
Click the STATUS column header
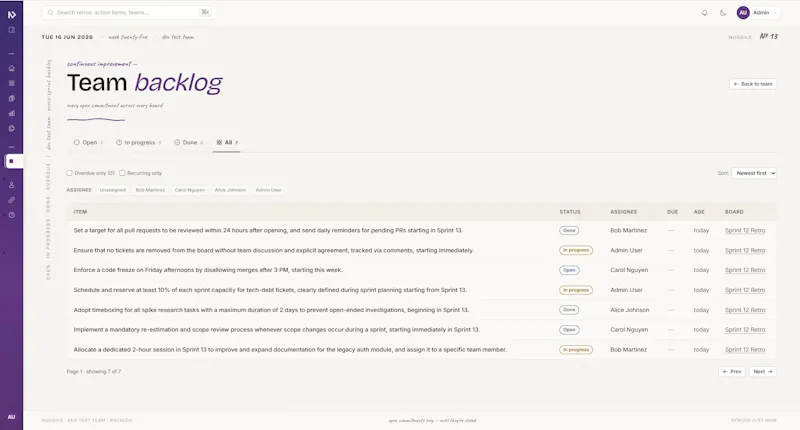pos(570,212)
